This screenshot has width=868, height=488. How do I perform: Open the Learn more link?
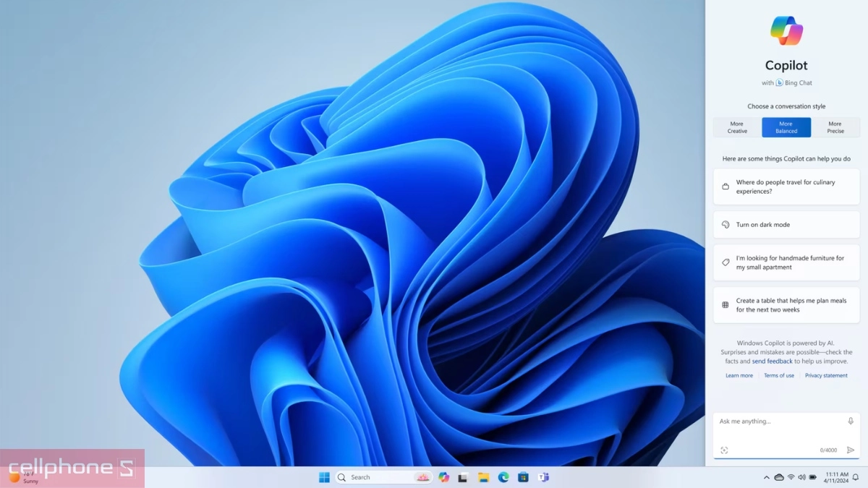click(x=739, y=375)
